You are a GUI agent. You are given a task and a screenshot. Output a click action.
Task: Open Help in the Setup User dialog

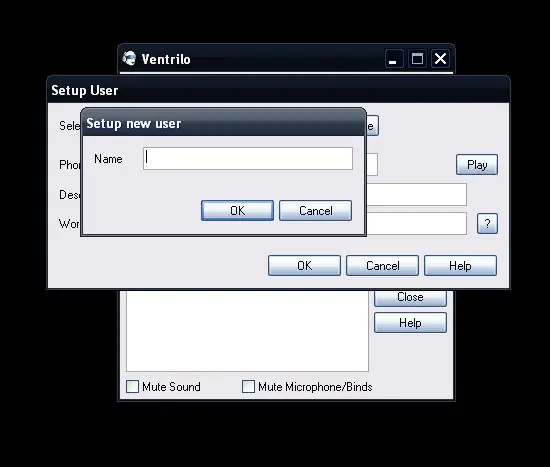click(x=460, y=266)
